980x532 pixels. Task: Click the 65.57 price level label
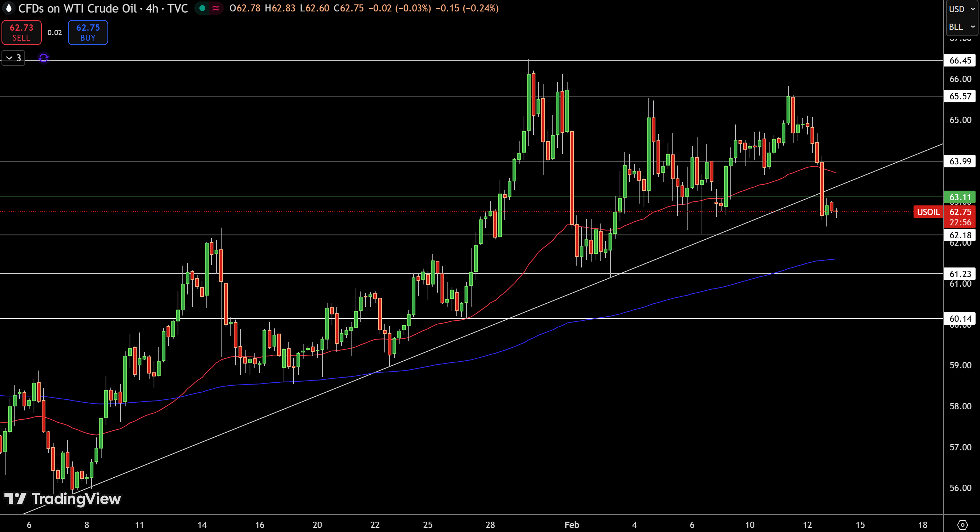pos(960,96)
